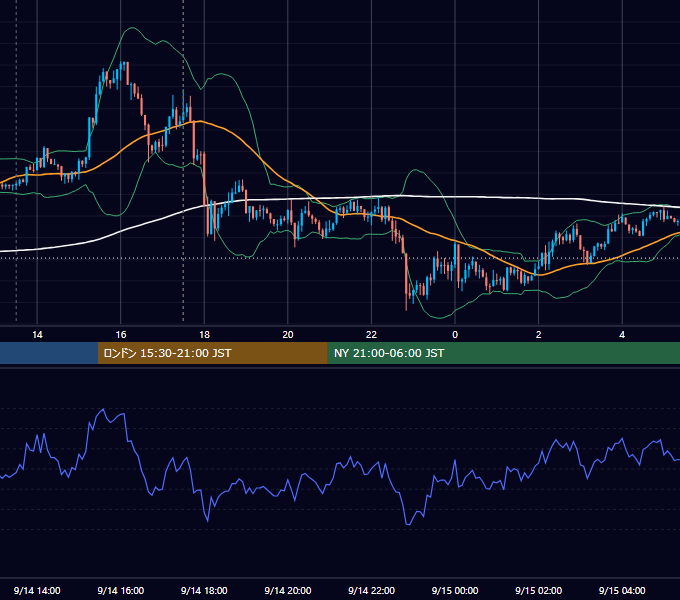The width and height of the screenshot is (680, 600).
Task: Select the 22 hour label on price chart axis
Action: coord(371,335)
